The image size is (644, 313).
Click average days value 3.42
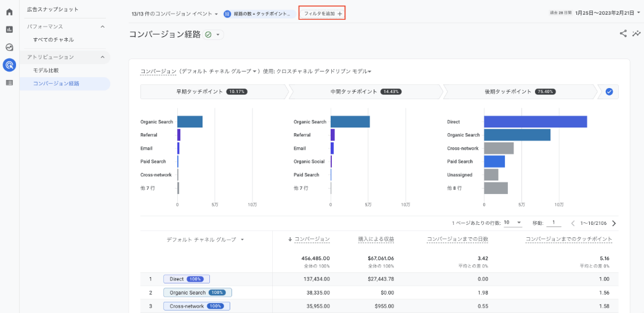click(x=483, y=258)
